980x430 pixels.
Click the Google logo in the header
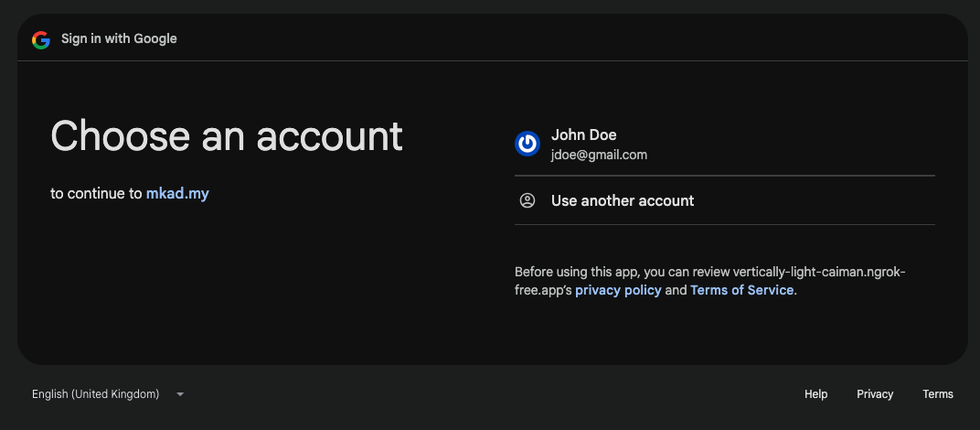[x=40, y=39]
